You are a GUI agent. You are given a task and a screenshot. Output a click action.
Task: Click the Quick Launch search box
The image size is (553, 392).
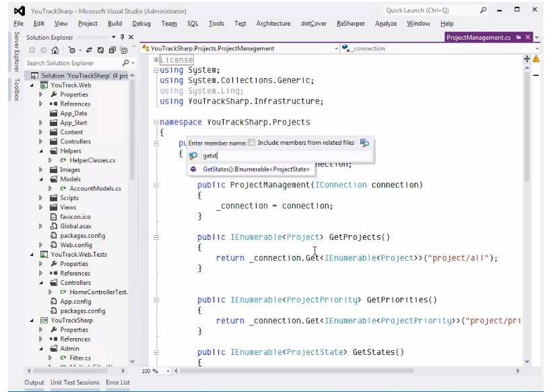(x=431, y=10)
